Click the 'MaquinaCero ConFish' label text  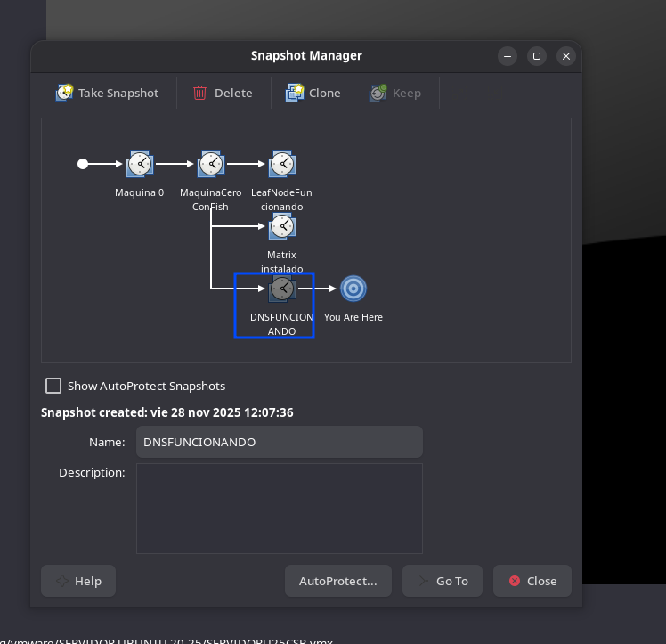[x=211, y=200]
